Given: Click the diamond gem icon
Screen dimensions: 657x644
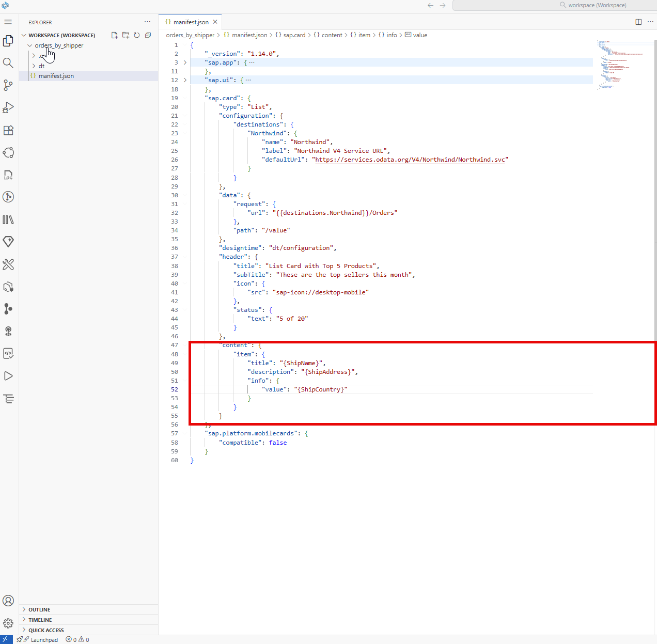Looking at the screenshot, I should [8, 242].
